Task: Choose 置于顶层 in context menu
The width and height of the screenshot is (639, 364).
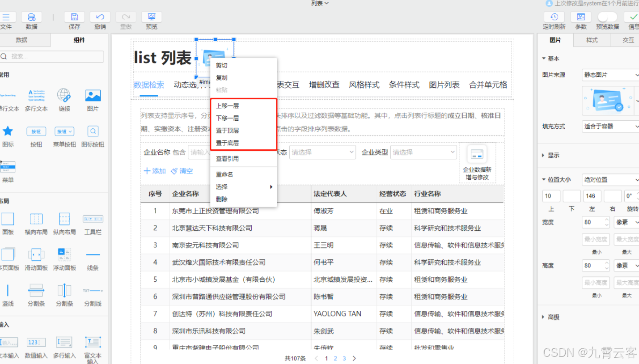Action: [243, 131]
